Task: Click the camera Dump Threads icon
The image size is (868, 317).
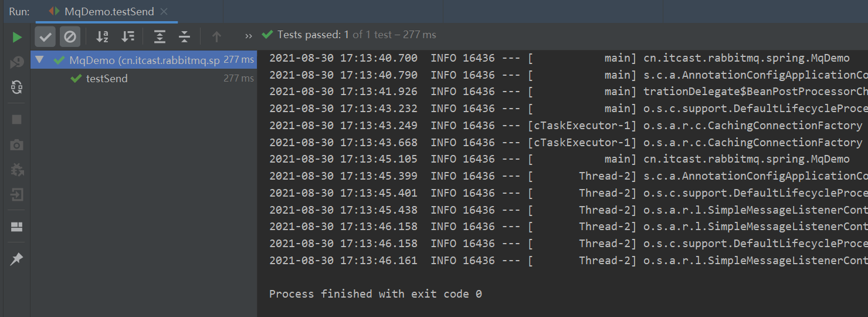Action: coord(17,145)
